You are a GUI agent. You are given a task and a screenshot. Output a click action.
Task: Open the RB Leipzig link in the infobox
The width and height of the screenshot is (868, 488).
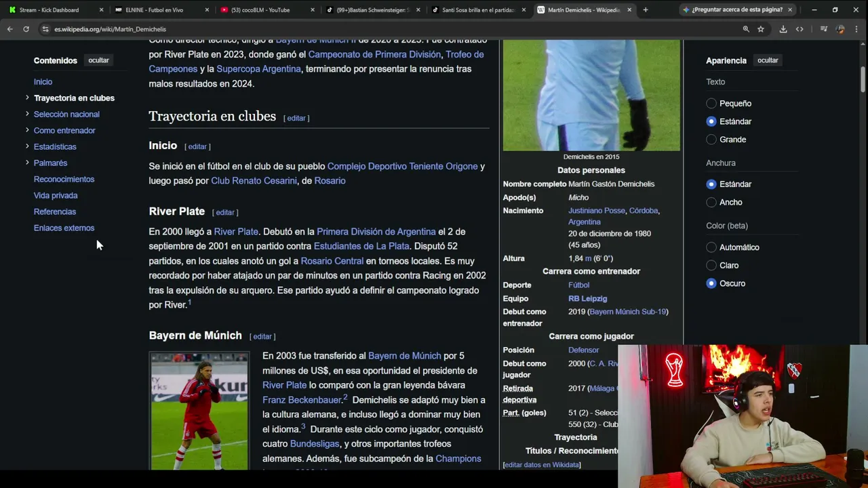pos(587,298)
